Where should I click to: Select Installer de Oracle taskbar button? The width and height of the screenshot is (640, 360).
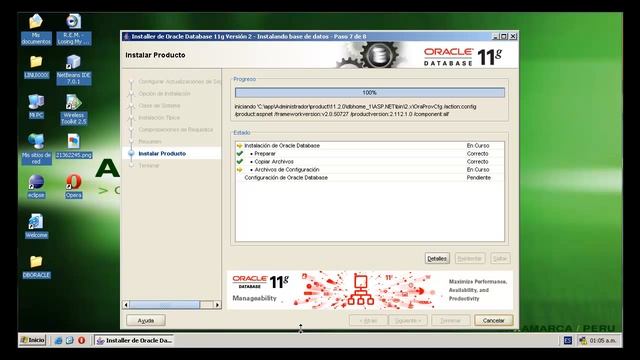pos(134,340)
